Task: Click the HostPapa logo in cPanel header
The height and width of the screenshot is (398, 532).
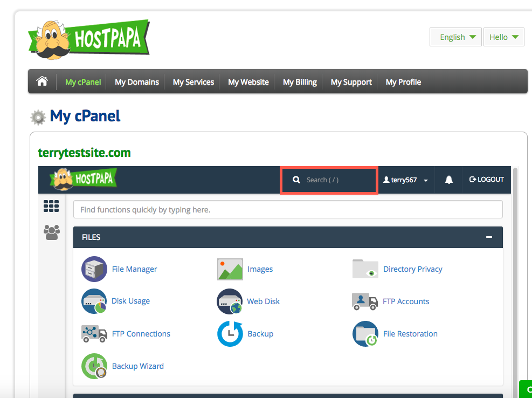Action: [x=84, y=179]
